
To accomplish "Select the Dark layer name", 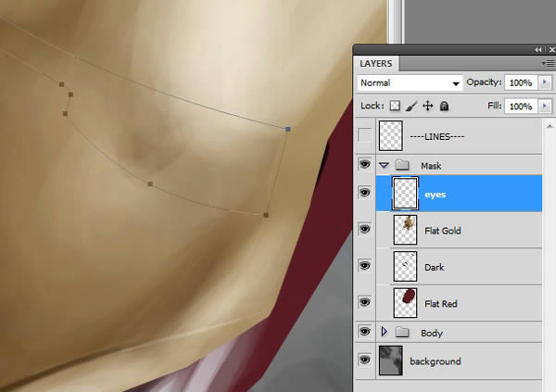I will [434, 267].
